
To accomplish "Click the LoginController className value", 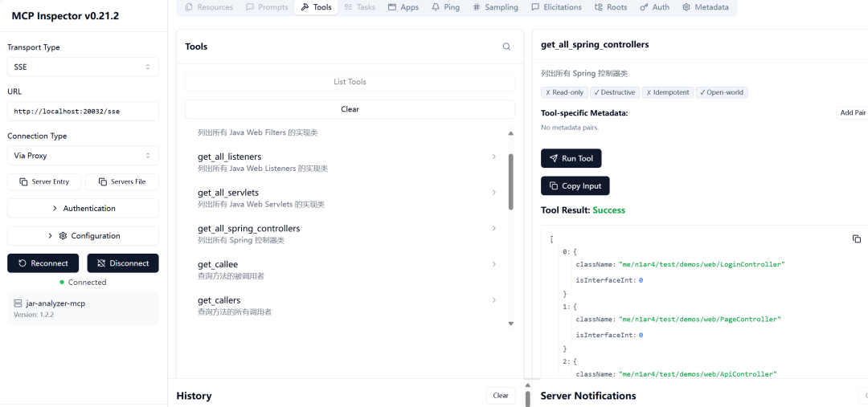I will click(x=702, y=264).
